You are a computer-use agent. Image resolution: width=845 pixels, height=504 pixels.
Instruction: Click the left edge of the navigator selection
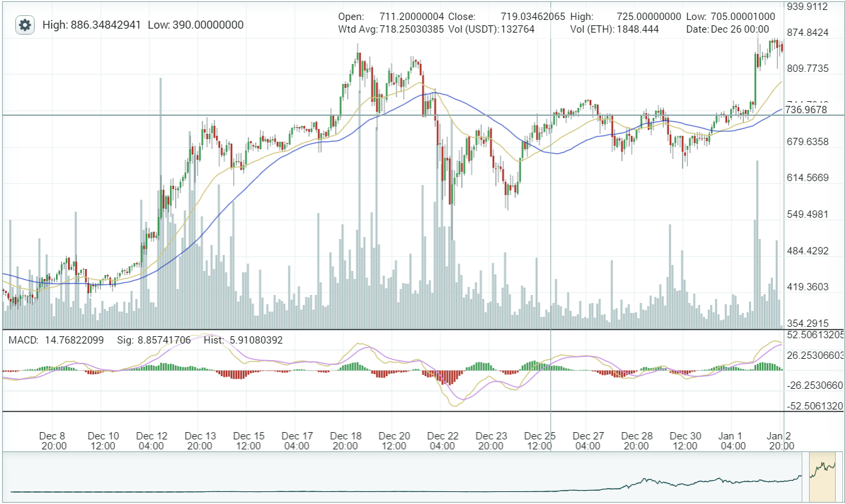pos(809,476)
